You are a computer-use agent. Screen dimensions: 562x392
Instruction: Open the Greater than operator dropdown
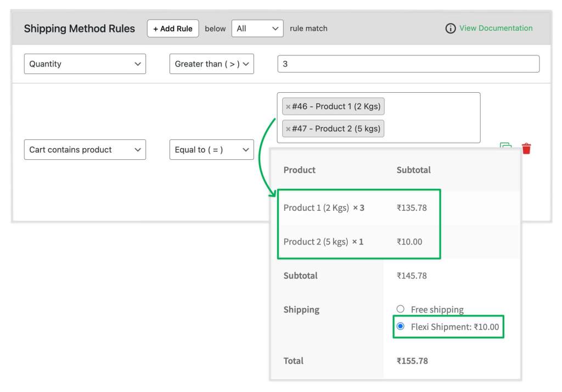[211, 64]
